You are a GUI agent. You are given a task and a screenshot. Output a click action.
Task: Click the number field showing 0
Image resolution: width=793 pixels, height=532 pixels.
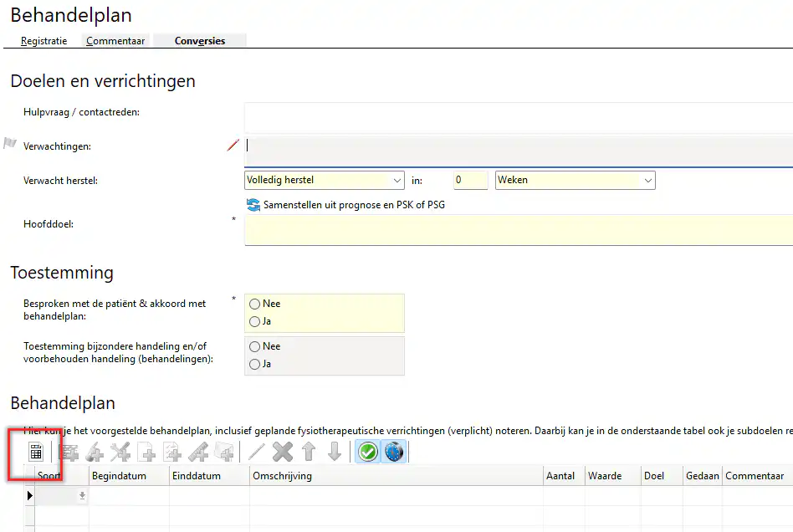click(x=470, y=180)
